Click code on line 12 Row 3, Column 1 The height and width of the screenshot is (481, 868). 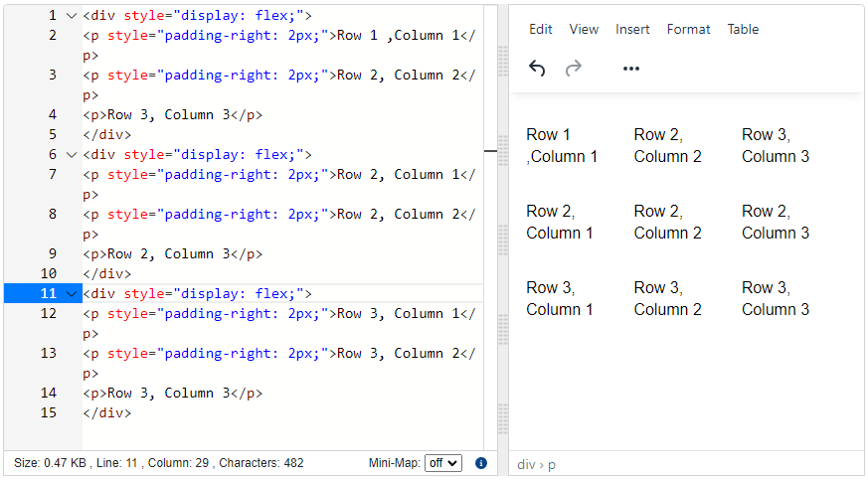coord(279,323)
